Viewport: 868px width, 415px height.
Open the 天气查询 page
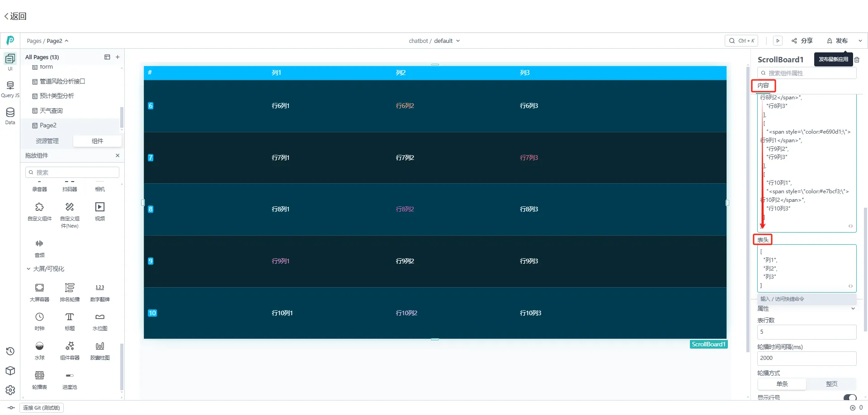(x=51, y=111)
